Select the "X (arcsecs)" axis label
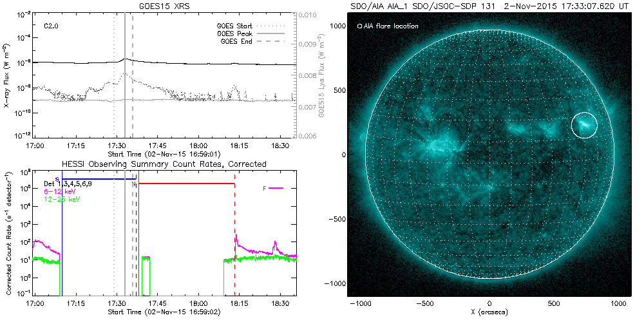644x322 pixels. click(x=489, y=312)
